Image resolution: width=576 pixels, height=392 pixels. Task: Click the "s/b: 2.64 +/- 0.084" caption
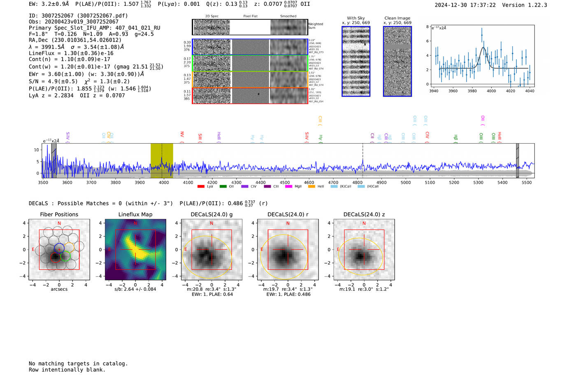pyautogui.click(x=135, y=289)
